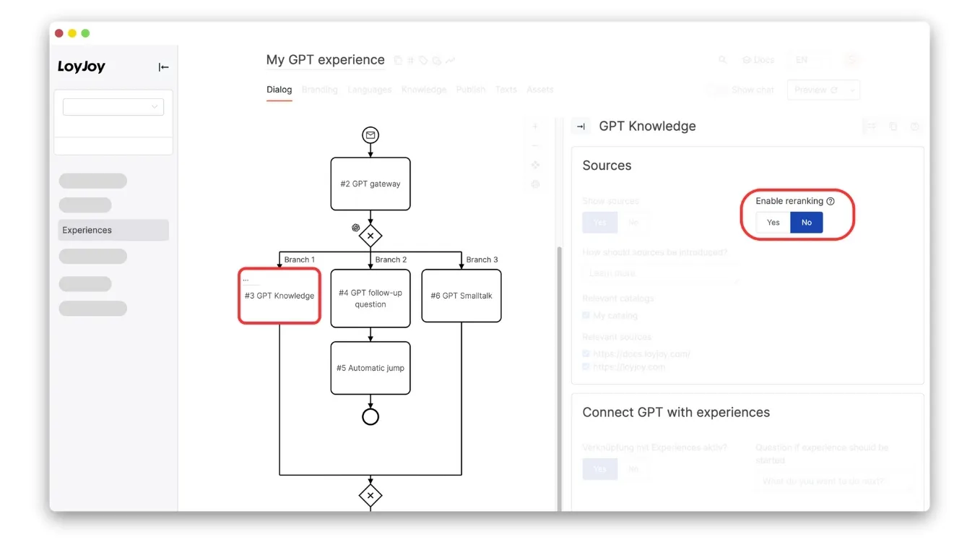Image resolution: width=980 pixels, height=545 pixels.
Task: Collapse the GPT Knowledge panel
Action: pos(581,126)
